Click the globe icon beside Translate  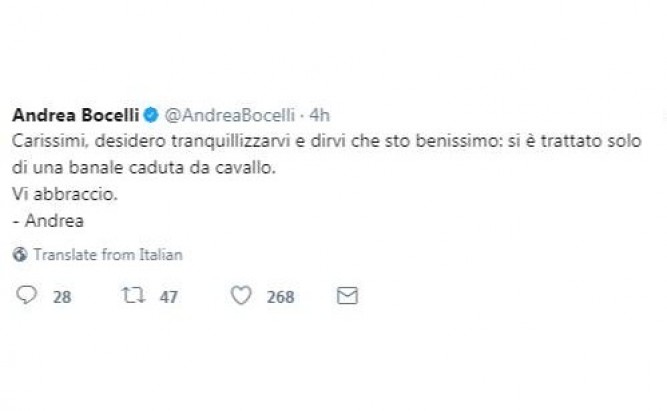[x=20, y=255]
